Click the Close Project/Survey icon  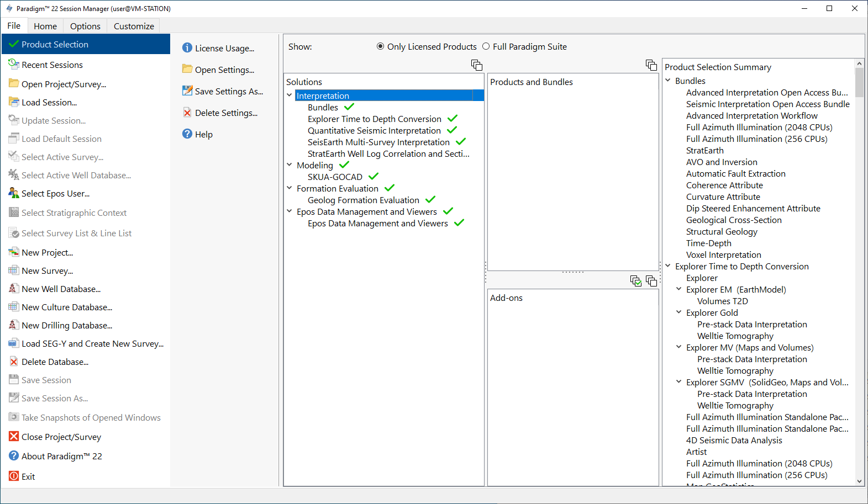14,436
